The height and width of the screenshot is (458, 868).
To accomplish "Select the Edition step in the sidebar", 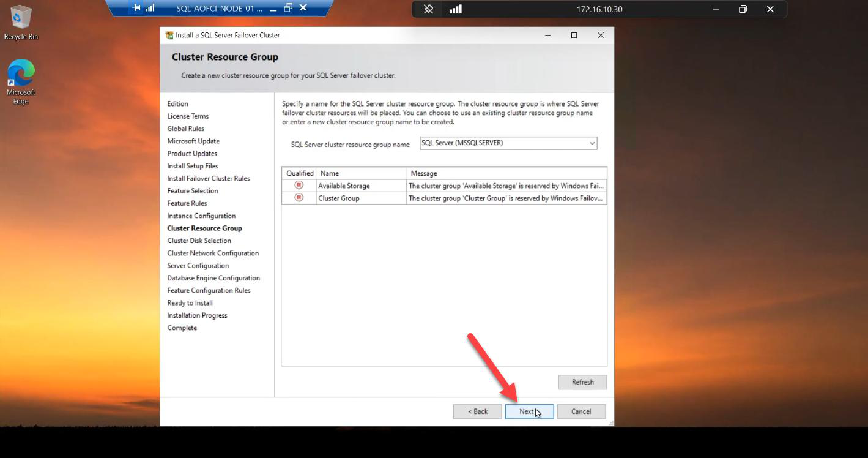I will 178,104.
